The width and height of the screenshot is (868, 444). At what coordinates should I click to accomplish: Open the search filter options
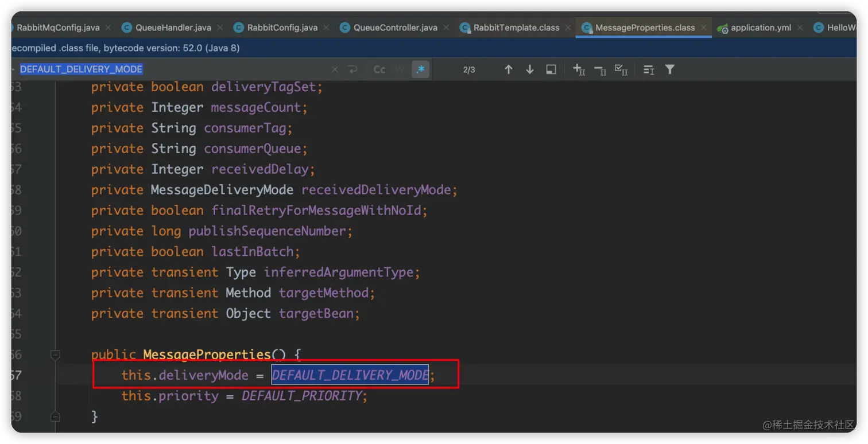[669, 69]
